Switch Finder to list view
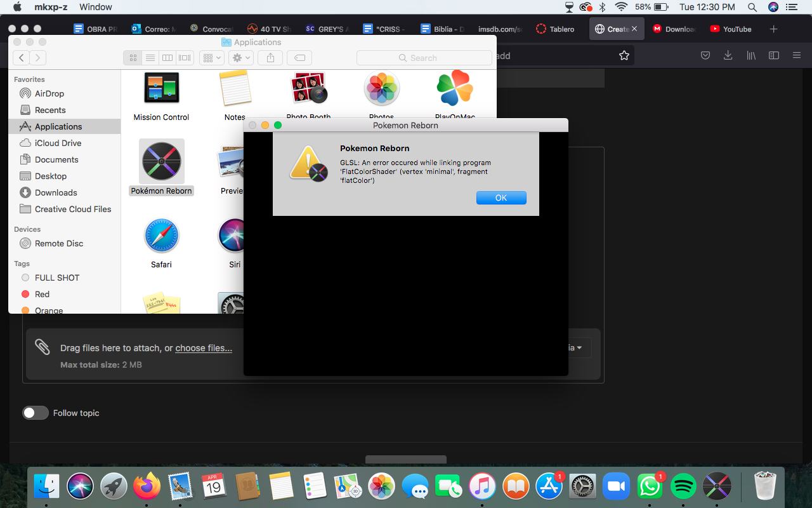The height and width of the screenshot is (508, 812). 150,58
